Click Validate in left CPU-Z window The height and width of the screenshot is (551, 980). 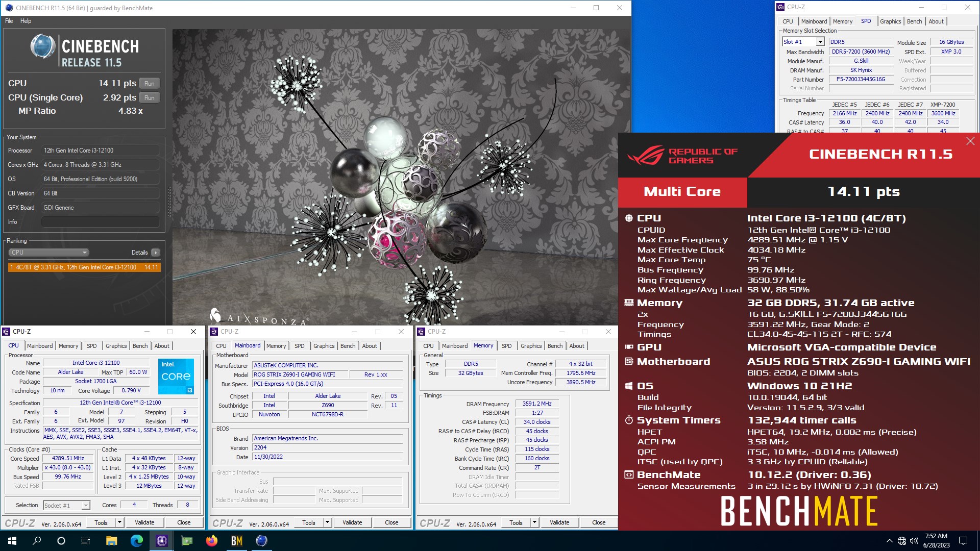pyautogui.click(x=144, y=522)
